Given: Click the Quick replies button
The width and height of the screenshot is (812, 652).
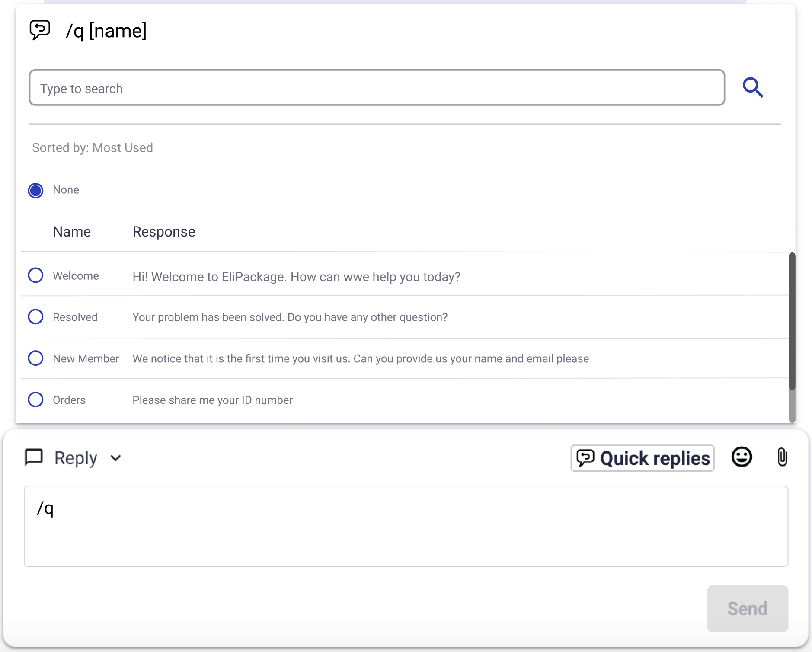Looking at the screenshot, I should (x=642, y=458).
